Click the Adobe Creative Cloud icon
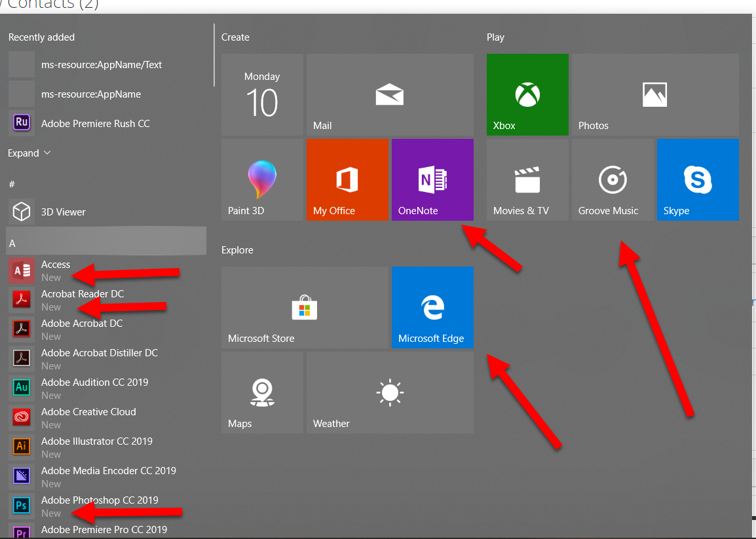 point(21,417)
